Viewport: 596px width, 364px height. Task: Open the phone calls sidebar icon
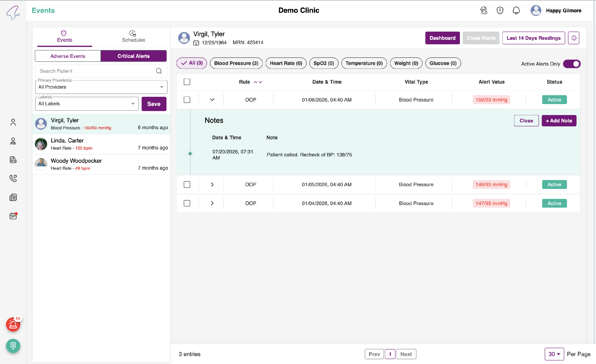(x=13, y=178)
